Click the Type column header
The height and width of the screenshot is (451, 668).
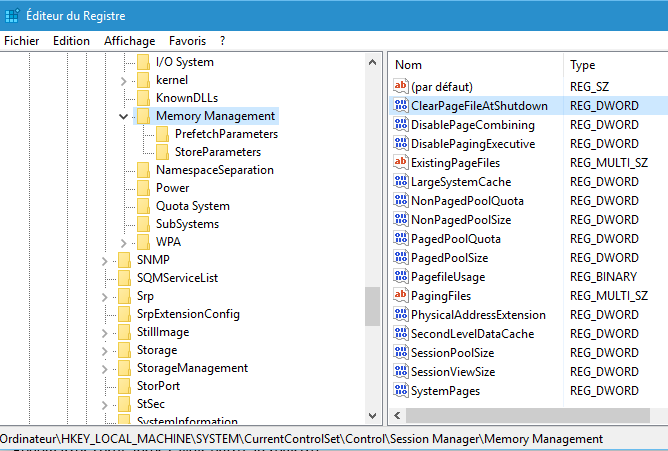click(x=583, y=65)
